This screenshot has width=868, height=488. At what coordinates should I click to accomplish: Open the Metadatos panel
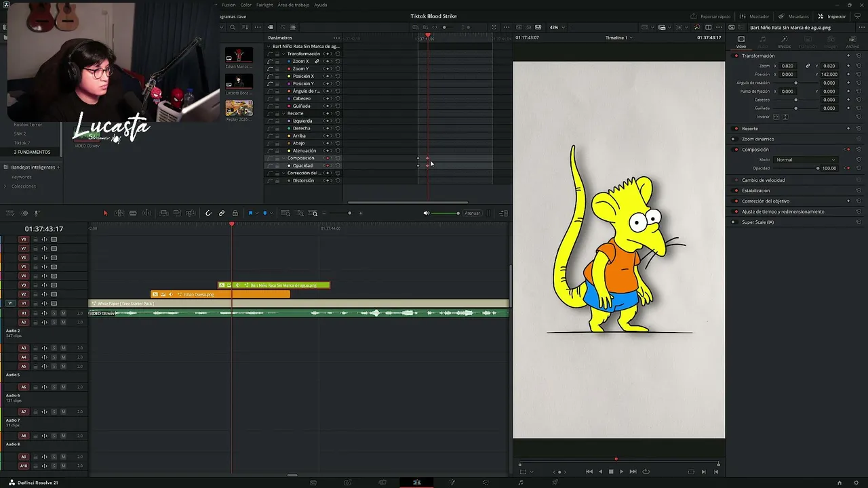point(795,16)
